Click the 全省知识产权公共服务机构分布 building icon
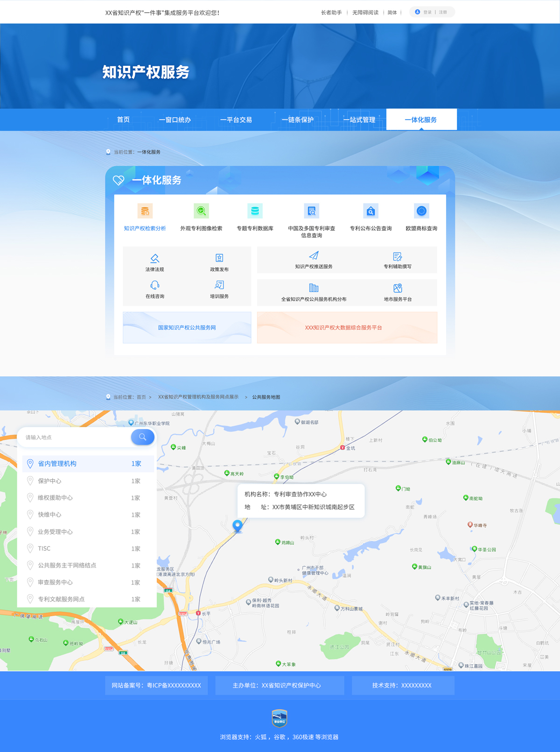 [314, 288]
